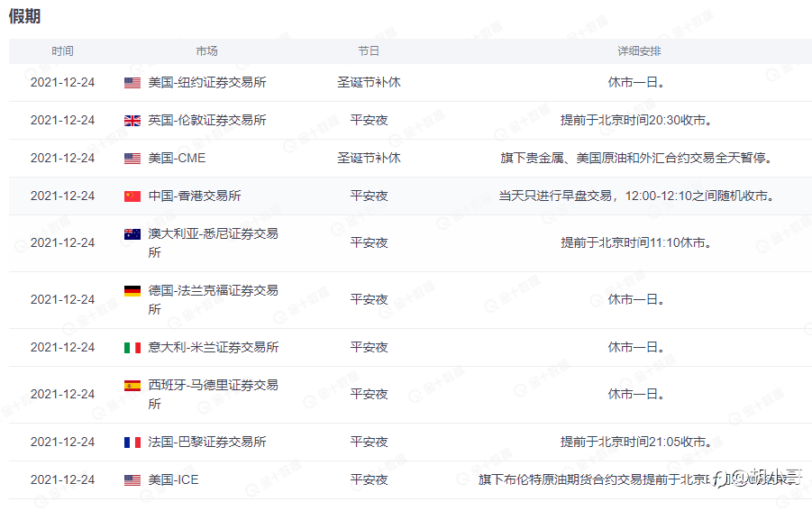
Task: Select market name 法国-巴黎证券交易所
Action: pyautogui.click(x=207, y=442)
